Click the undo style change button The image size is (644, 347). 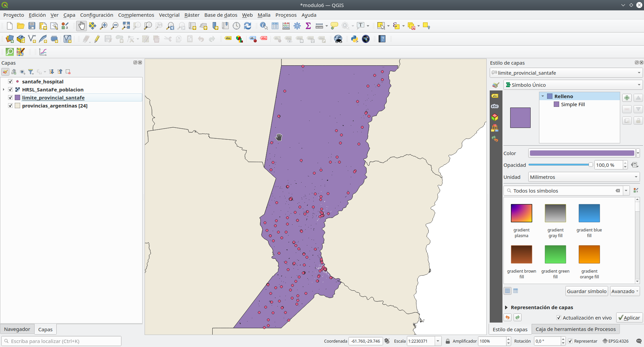pyautogui.click(x=507, y=317)
